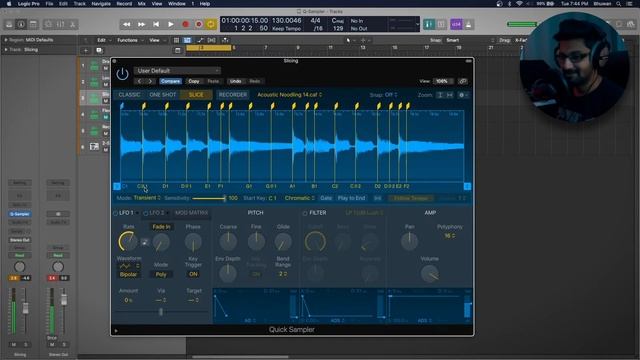Viewport: 640px width, 360px height.
Task: Switch to RECORDER mode tab
Action: (x=233, y=95)
